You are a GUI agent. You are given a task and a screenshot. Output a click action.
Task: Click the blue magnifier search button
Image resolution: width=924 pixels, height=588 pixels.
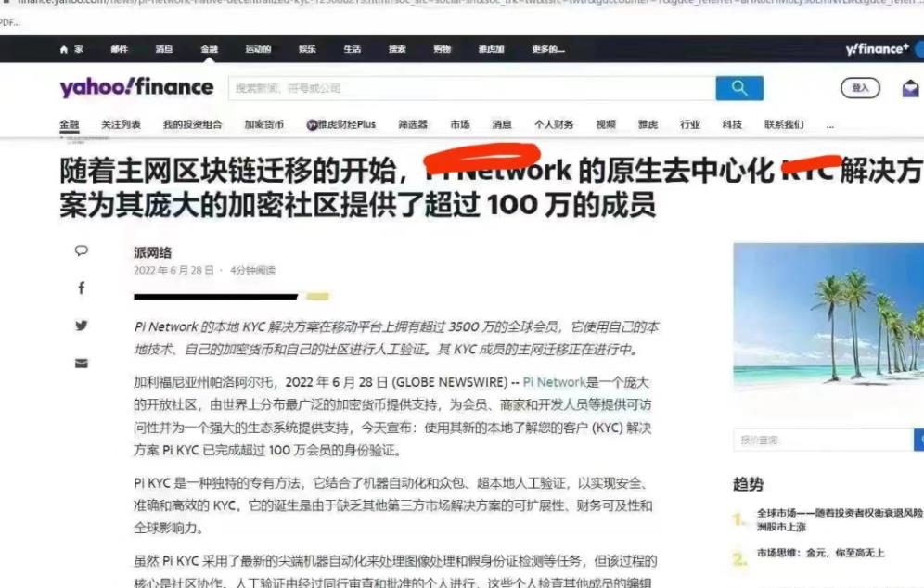[x=739, y=88]
